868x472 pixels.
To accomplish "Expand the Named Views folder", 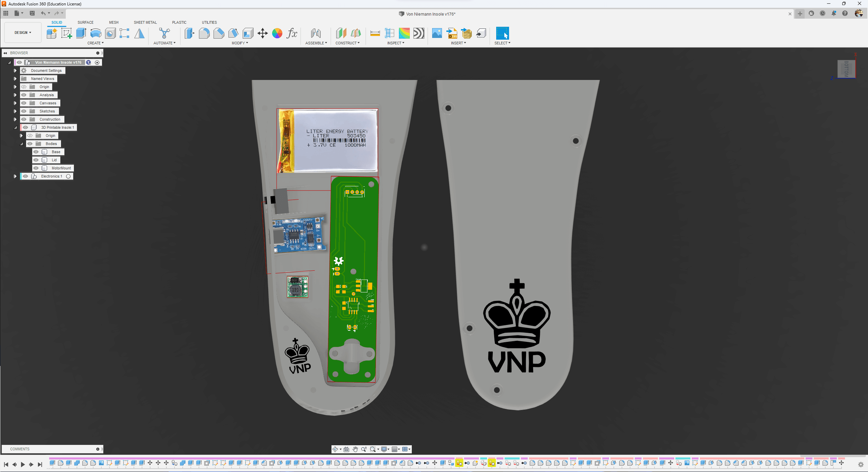I will tap(15, 79).
